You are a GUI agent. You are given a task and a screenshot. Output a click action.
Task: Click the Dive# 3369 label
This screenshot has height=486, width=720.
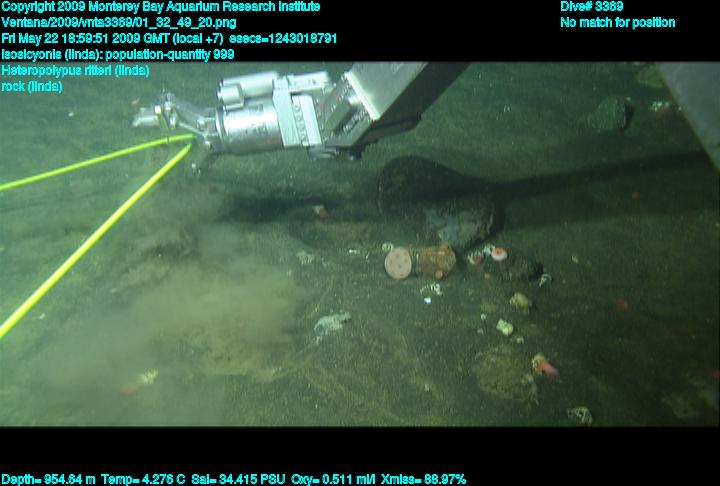[x=592, y=7]
